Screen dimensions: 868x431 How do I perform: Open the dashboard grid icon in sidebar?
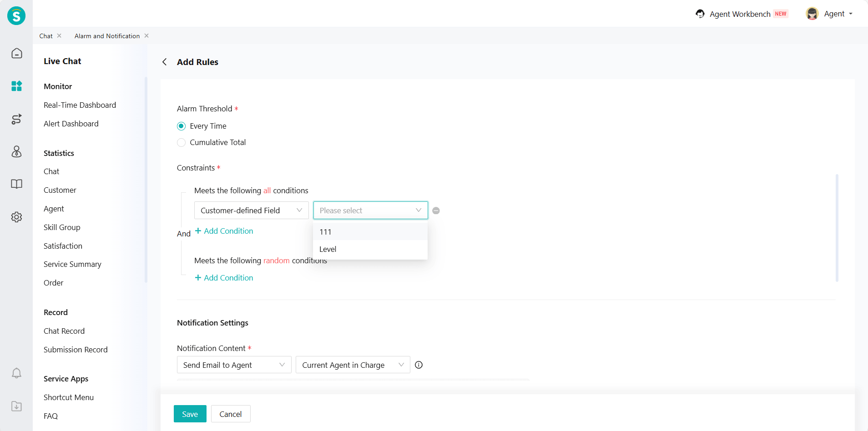click(16, 86)
